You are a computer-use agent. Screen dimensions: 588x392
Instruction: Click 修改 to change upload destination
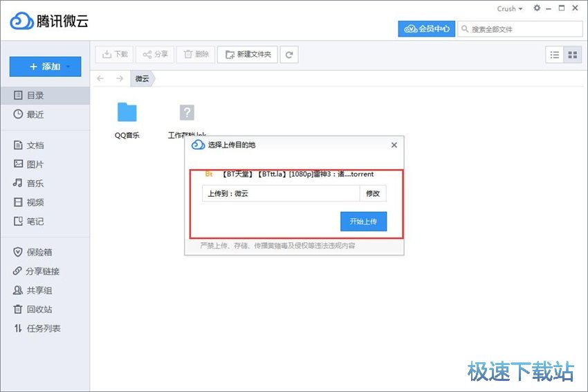click(x=373, y=193)
